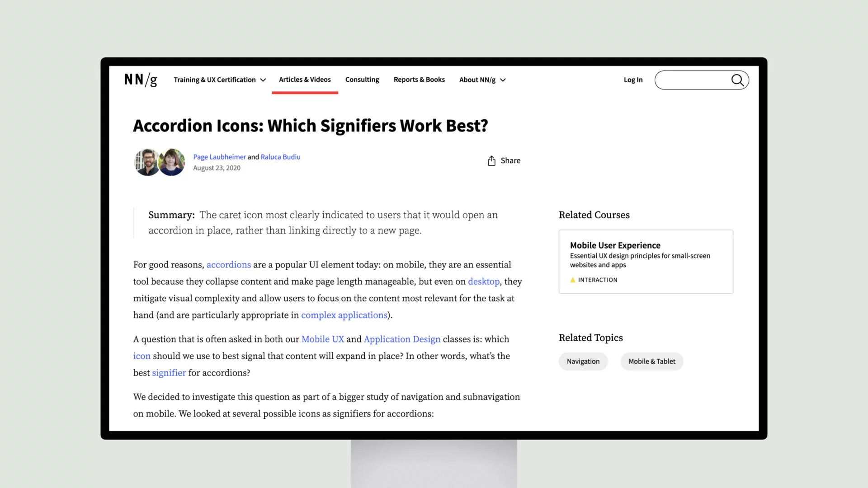Select the Consulting menu item

pos(362,79)
